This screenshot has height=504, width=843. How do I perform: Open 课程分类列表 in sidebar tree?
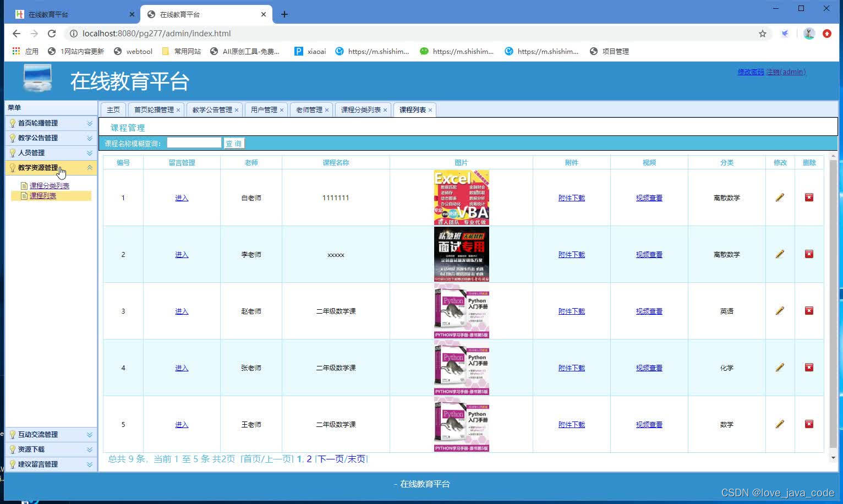pyautogui.click(x=50, y=186)
